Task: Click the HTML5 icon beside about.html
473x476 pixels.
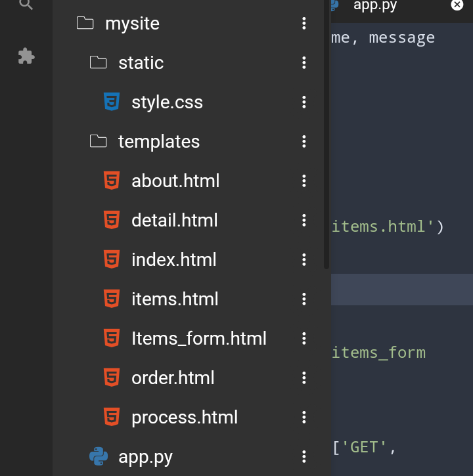Action: pos(112,181)
